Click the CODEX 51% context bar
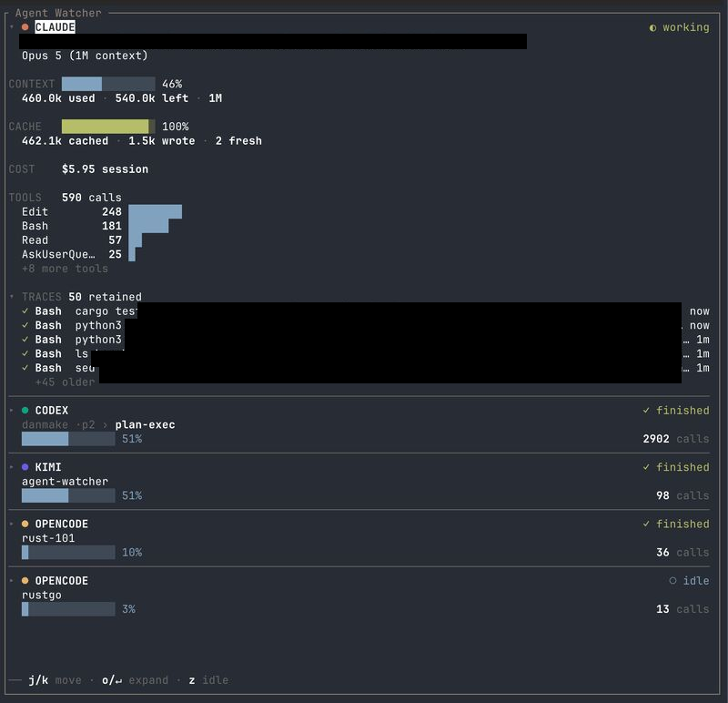Screen dimensions: 728x703 (x=68, y=439)
